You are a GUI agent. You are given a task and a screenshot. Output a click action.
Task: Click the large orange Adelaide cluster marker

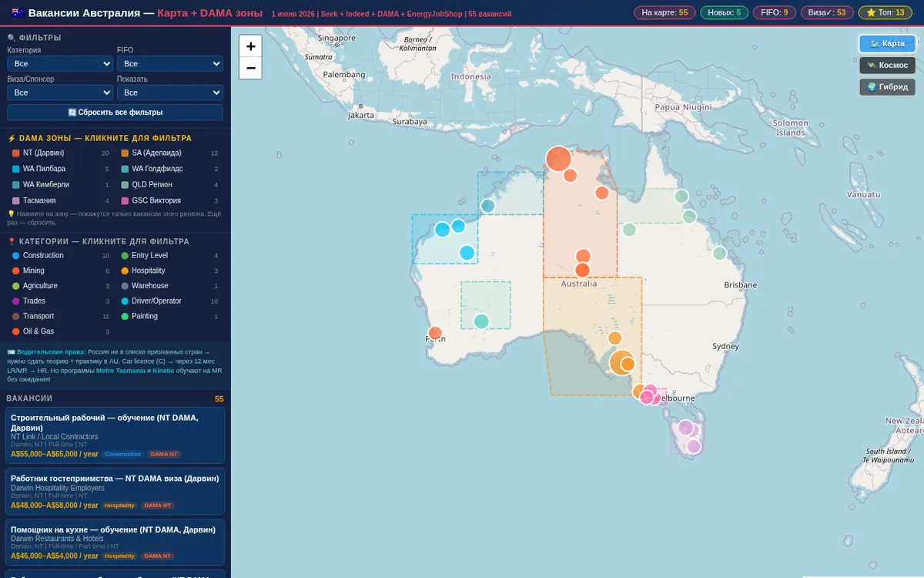[621, 362]
